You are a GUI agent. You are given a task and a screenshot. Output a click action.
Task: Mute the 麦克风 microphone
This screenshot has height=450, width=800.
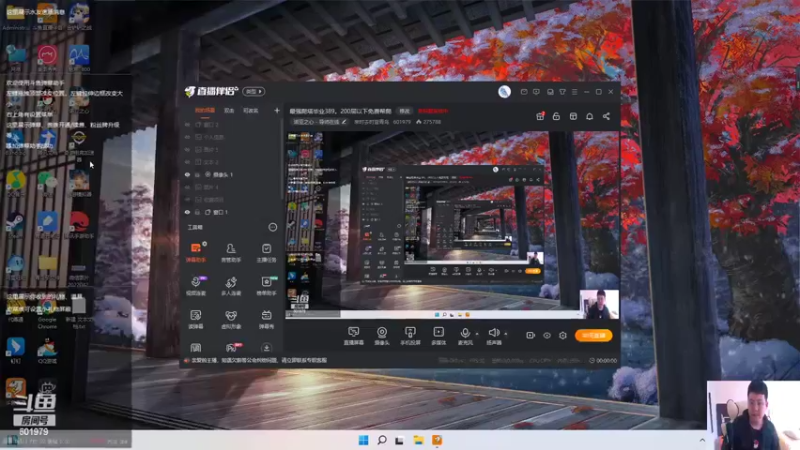coord(465,336)
